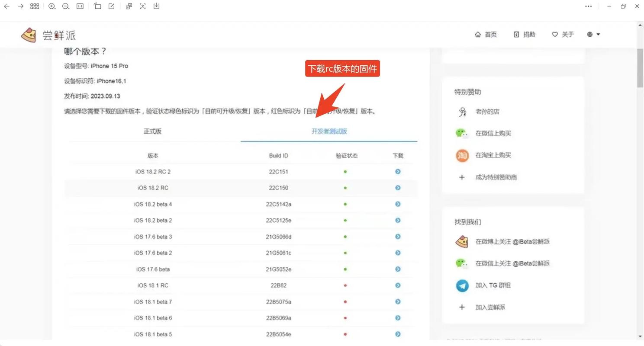Open the browser menu with three dots
This screenshot has width=644, height=346.
click(589, 6)
